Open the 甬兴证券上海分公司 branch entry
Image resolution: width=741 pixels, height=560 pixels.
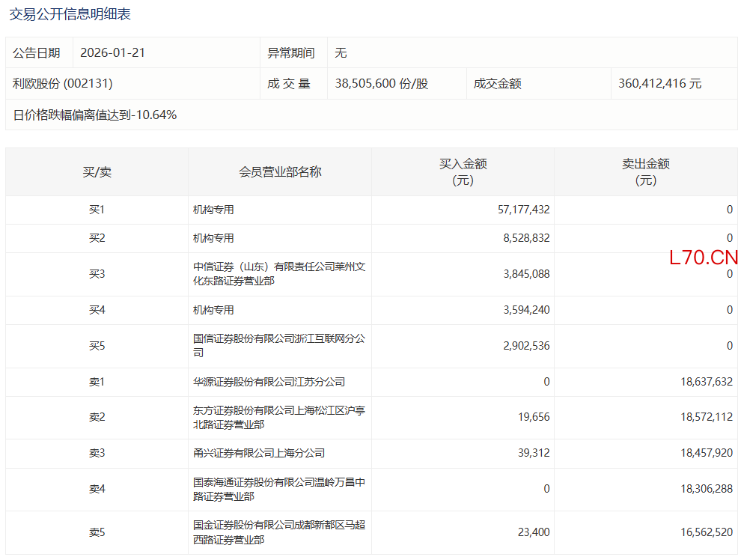click(x=258, y=454)
